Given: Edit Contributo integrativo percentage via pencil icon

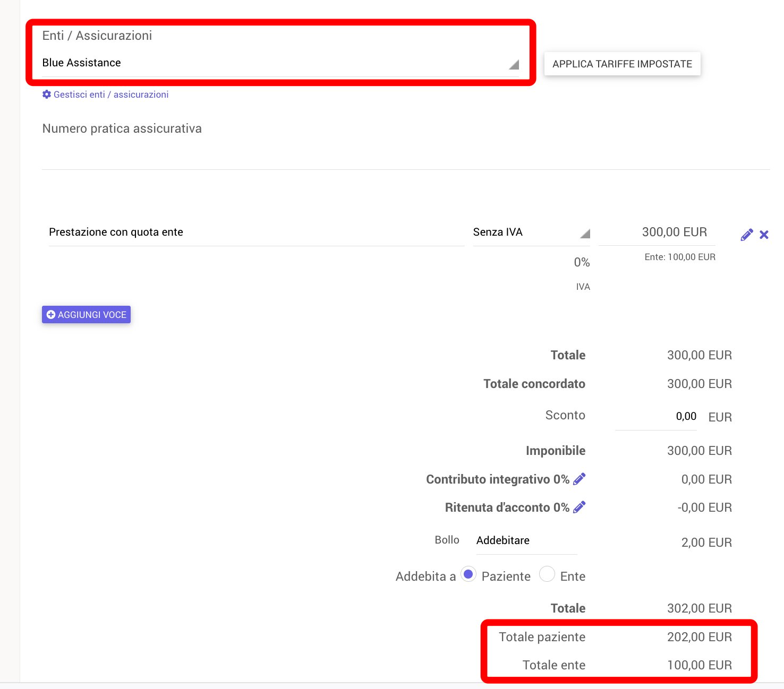Looking at the screenshot, I should pyautogui.click(x=580, y=479).
